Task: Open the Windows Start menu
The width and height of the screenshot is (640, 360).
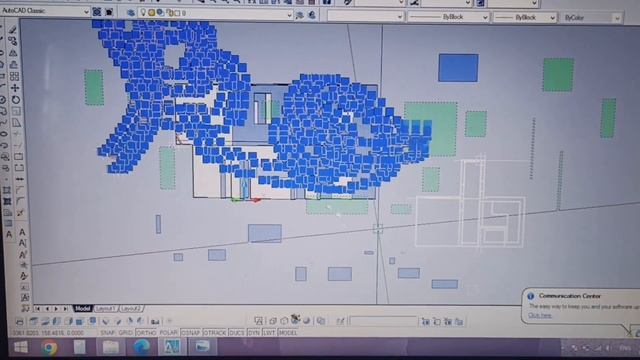Action: (20, 347)
